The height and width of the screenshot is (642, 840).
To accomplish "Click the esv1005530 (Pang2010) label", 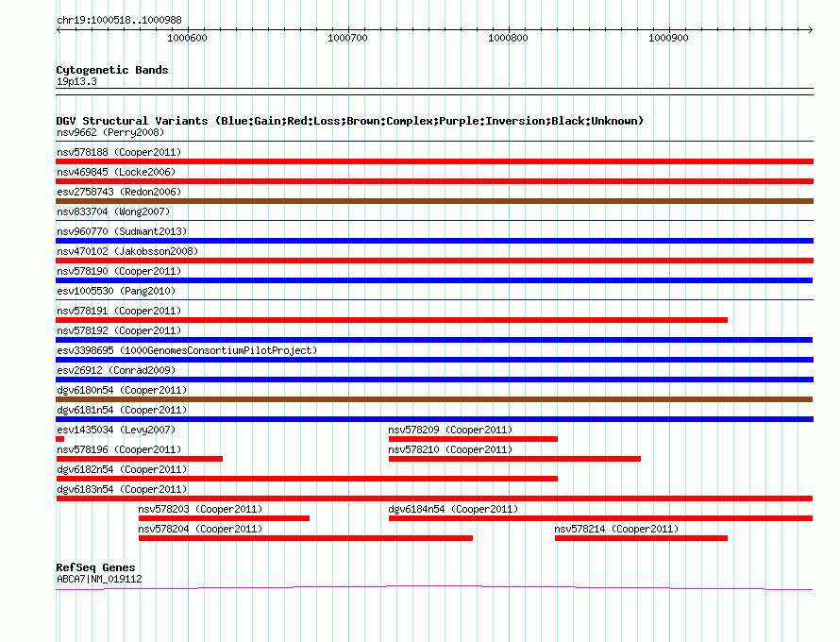I will click(x=116, y=291).
